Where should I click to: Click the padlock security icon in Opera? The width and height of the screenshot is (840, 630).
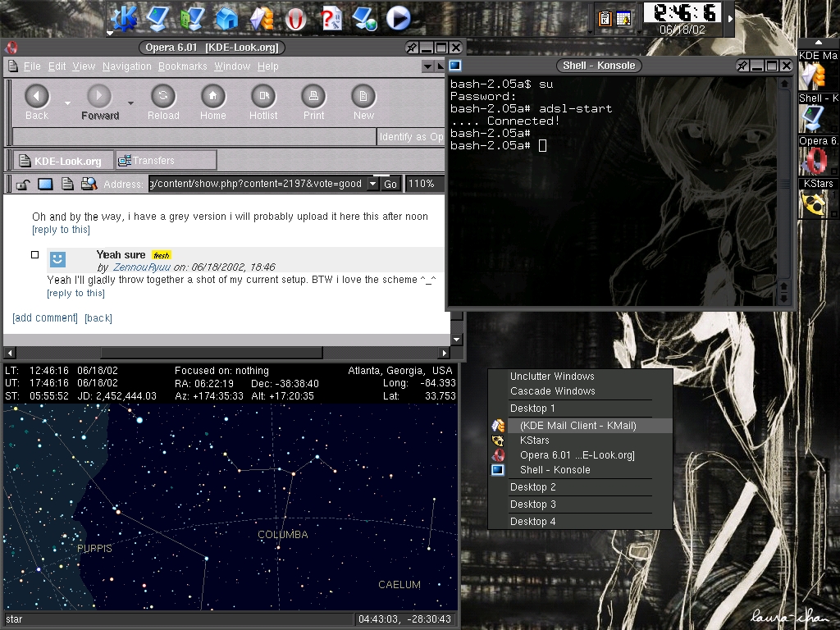(x=22, y=185)
